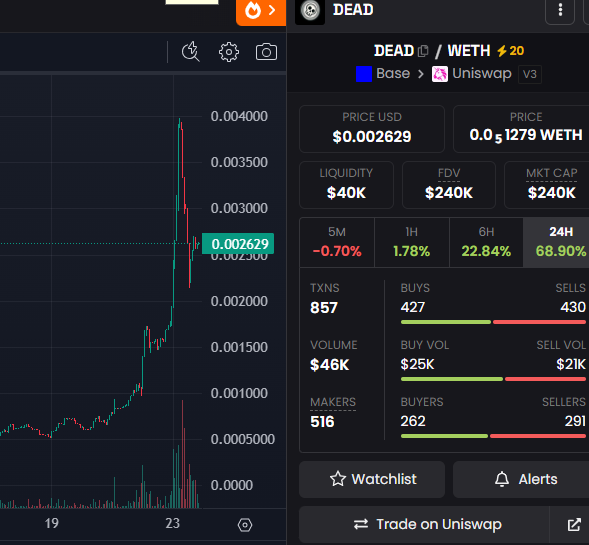
Task: Click the PRICE USD $0.002629 box
Action: 372,129
